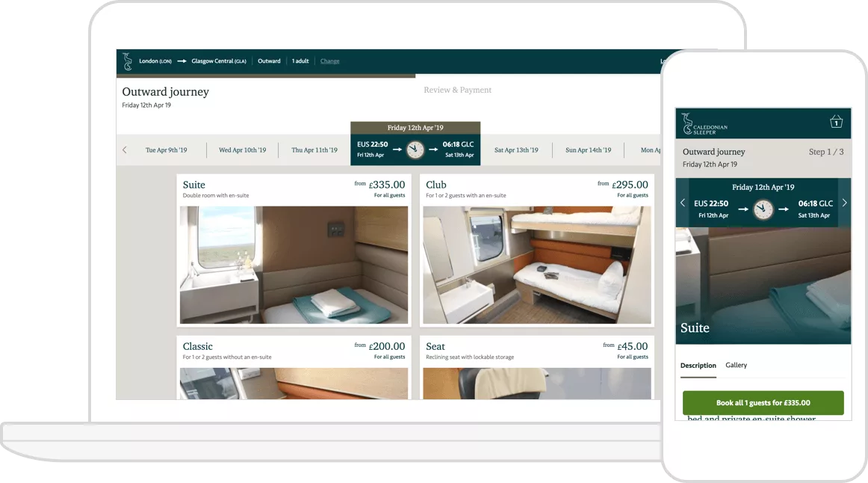
Task: Click the left chevron to view earlier dates
Action: pyautogui.click(x=125, y=150)
